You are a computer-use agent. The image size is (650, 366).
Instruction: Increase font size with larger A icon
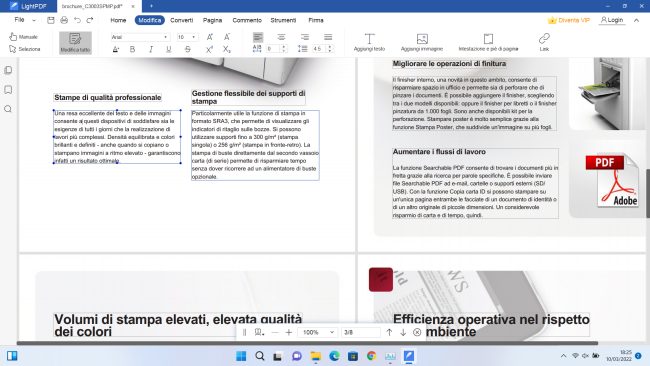coord(210,37)
